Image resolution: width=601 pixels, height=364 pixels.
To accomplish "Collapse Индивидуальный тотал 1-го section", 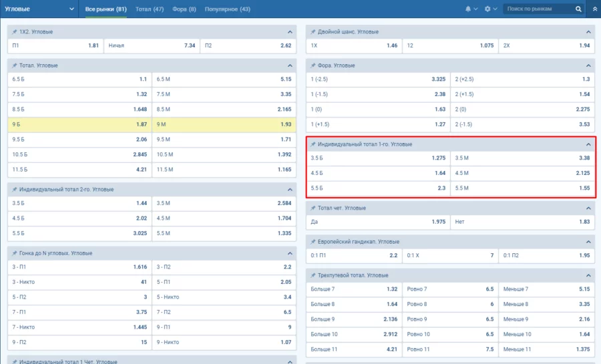I will pyautogui.click(x=588, y=144).
